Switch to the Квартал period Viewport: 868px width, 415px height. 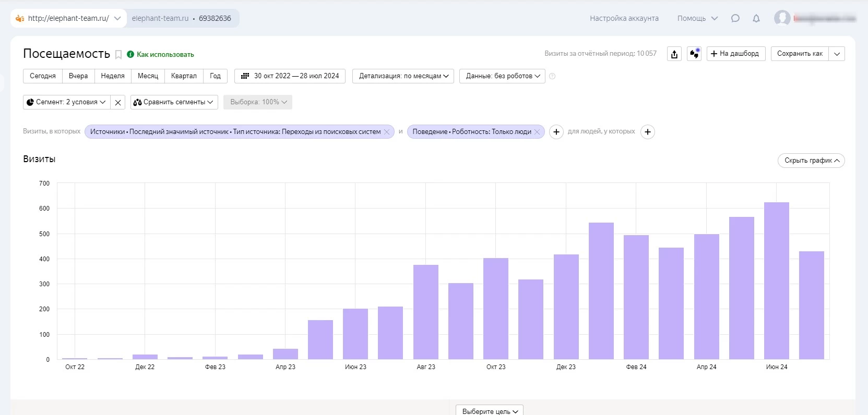pos(184,76)
